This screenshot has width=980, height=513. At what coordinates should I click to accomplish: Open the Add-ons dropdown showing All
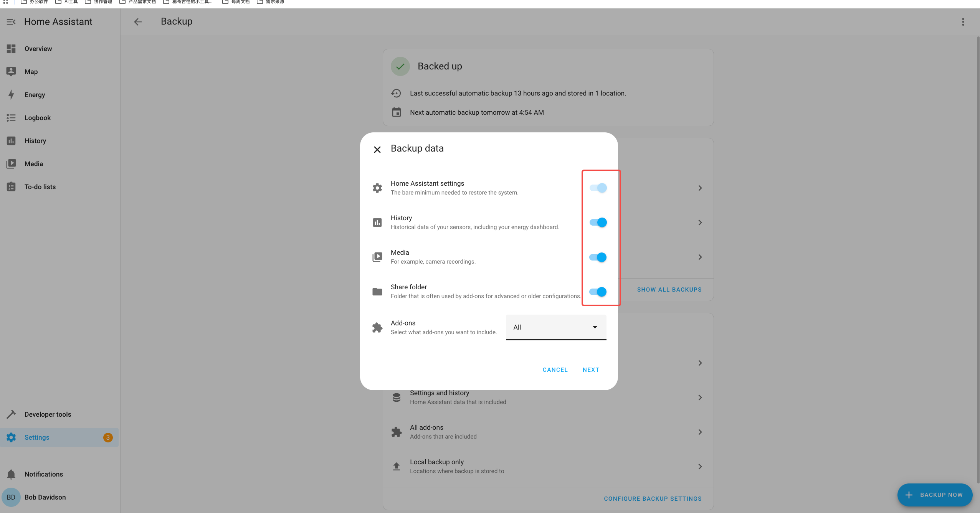556,327
